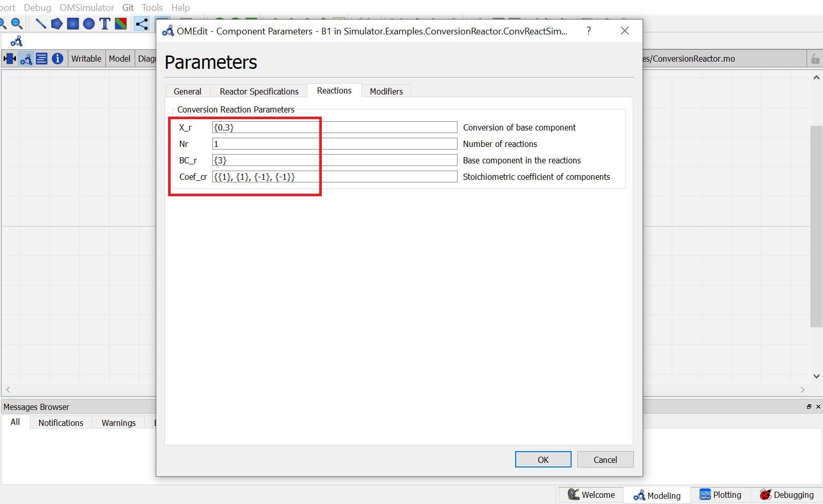Screen dimensions: 823x504
Task: Undock the Messages Browser panel
Action: click(x=809, y=406)
